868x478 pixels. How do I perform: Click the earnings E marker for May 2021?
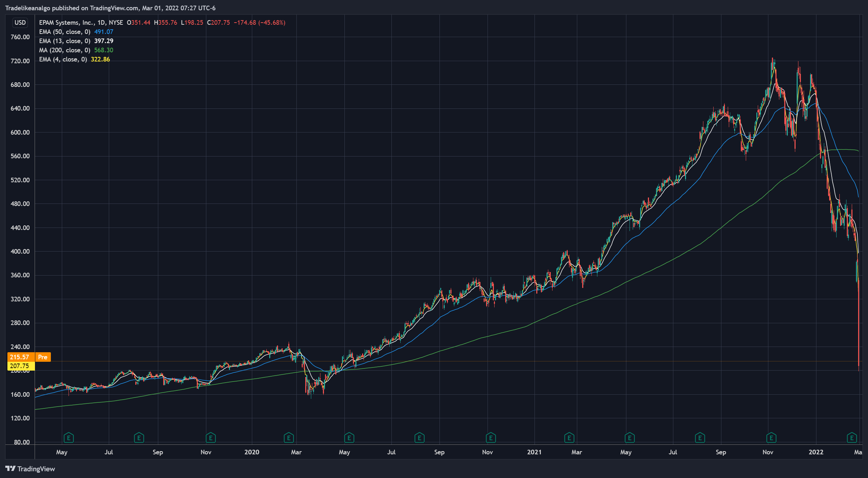click(630, 438)
